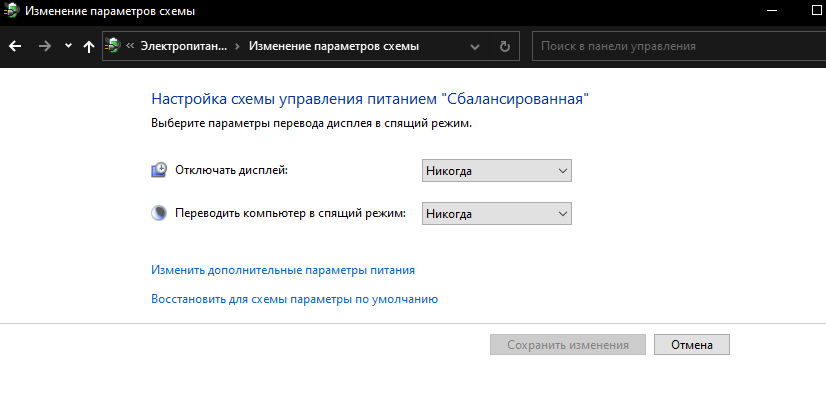Open Изменить дополнительные параметры питания link
Screen dimensions: 826x417
pos(283,270)
